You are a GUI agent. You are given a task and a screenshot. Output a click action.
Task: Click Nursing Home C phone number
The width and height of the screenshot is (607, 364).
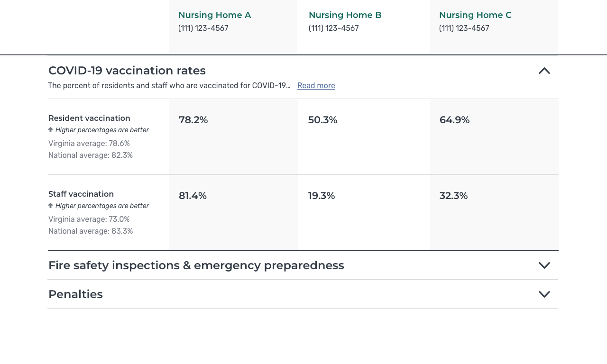coord(464,28)
